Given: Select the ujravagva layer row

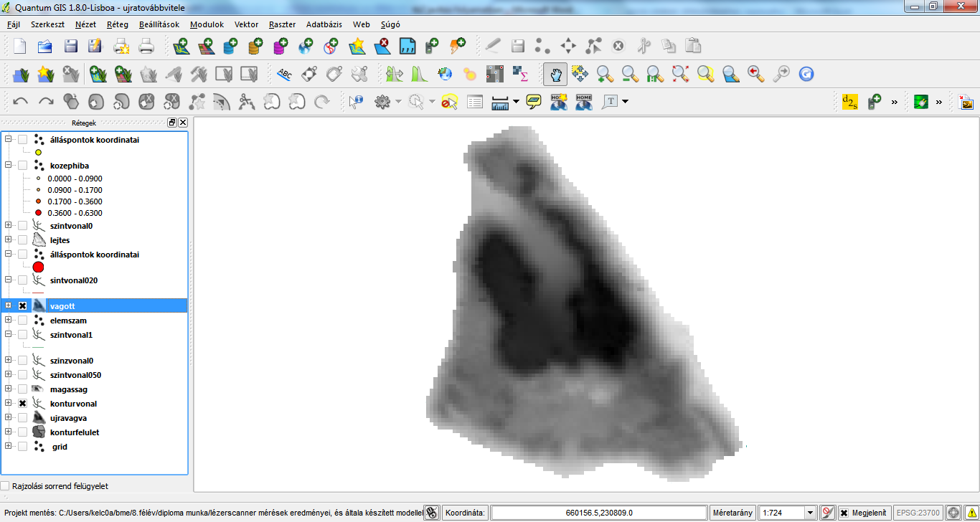Looking at the screenshot, I should click(95, 418).
